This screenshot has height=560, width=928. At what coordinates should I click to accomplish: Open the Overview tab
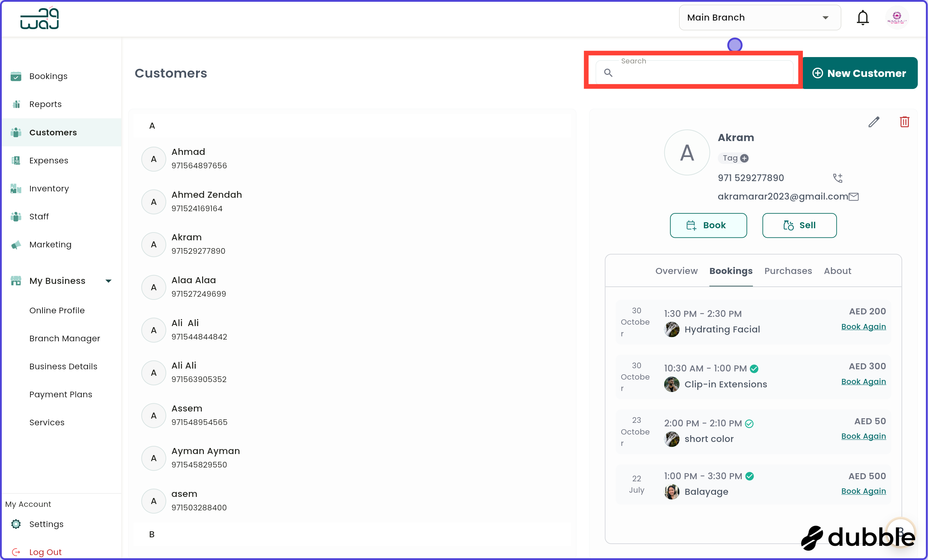tap(676, 271)
